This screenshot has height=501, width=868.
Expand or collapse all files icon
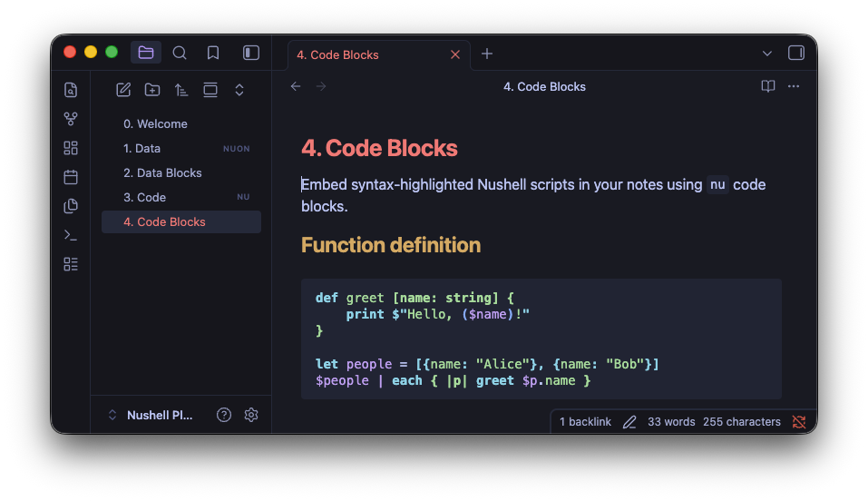(x=239, y=90)
